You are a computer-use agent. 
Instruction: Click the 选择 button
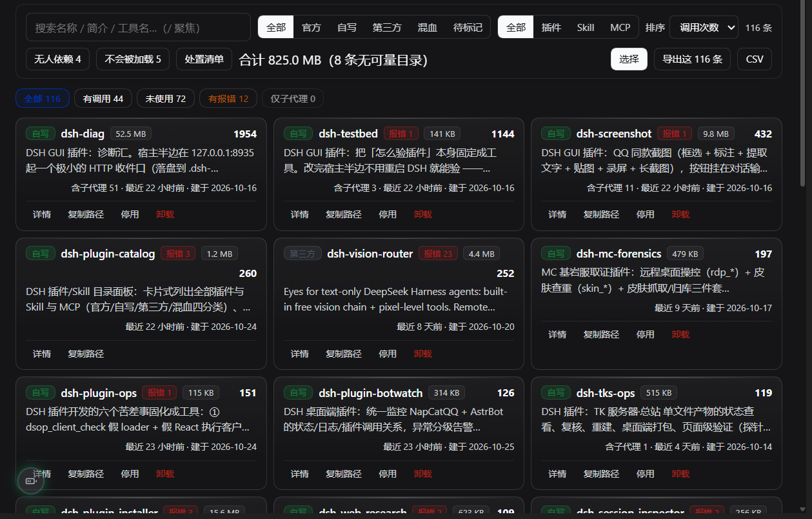[x=629, y=59]
